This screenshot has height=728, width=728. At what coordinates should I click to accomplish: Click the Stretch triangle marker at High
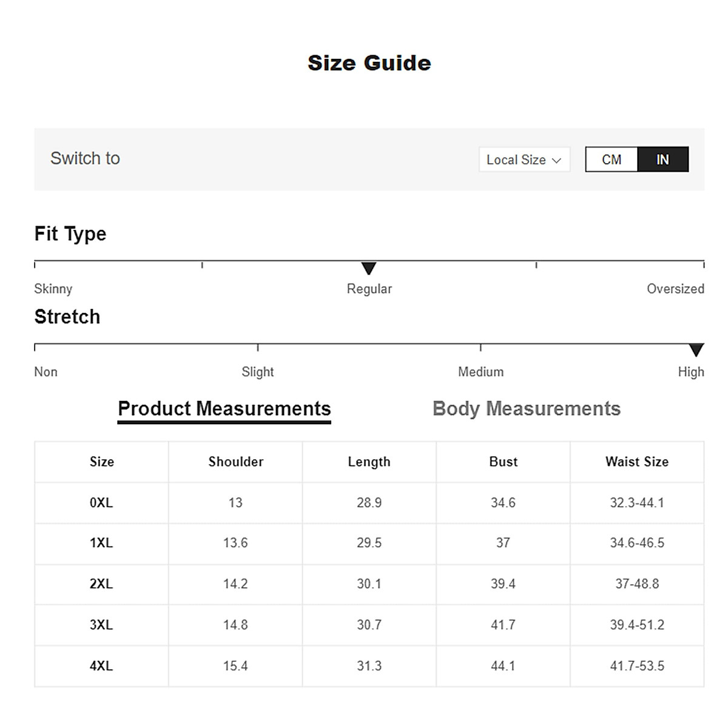click(x=696, y=350)
